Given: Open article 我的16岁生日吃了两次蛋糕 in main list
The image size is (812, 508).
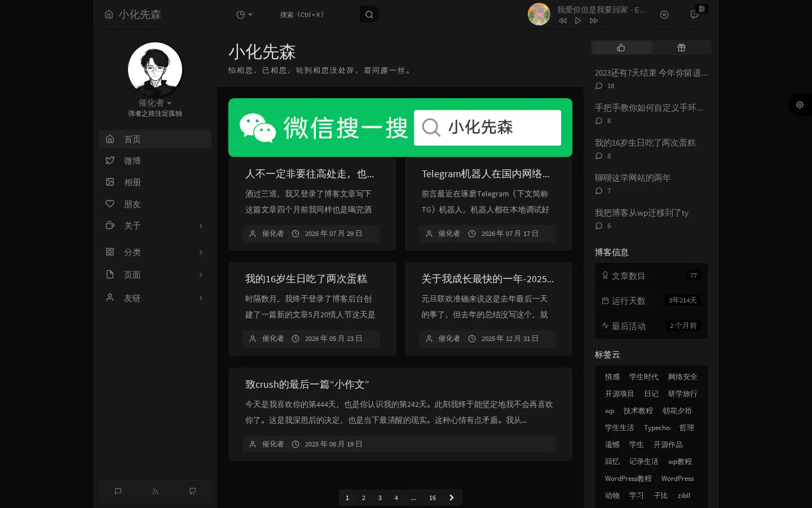Looking at the screenshot, I should tap(306, 279).
